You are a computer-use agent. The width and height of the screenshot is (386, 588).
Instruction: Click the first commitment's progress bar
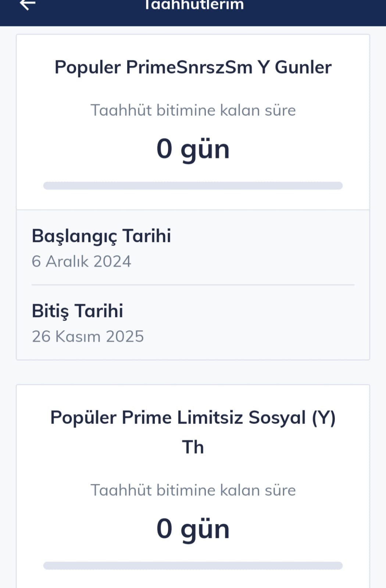click(x=193, y=186)
